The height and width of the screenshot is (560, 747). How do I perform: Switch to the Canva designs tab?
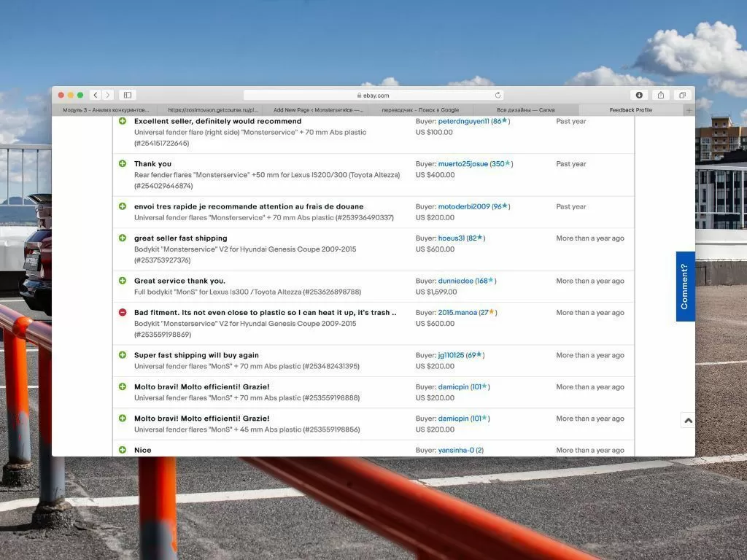(525, 110)
